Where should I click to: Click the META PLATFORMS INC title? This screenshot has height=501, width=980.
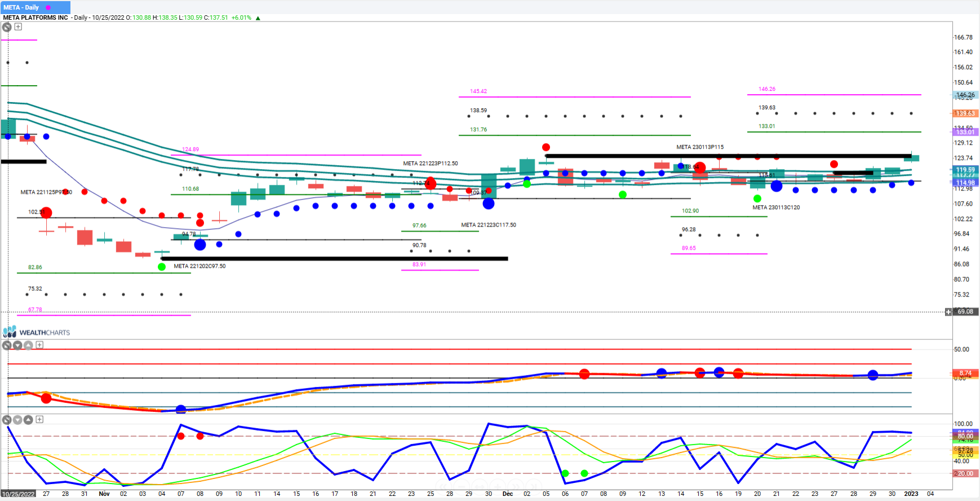(x=36, y=17)
